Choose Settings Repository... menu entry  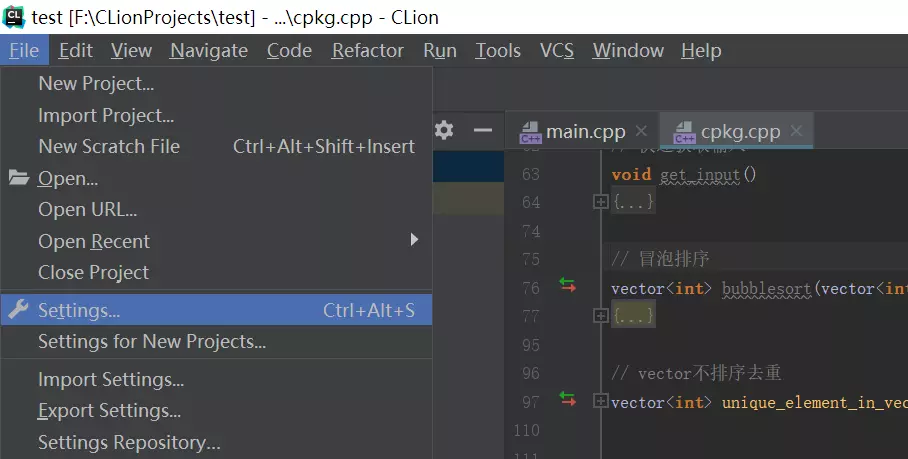click(x=216, y=443)
